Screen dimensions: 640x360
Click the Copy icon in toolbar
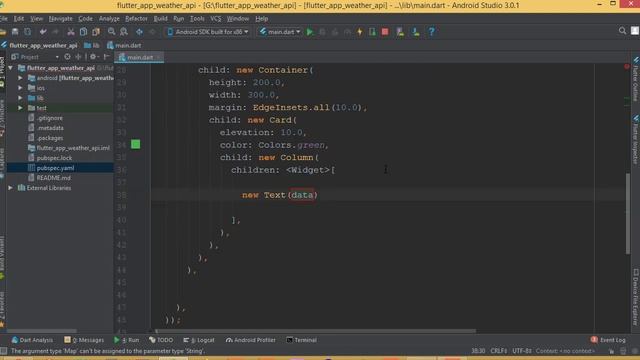83,32
